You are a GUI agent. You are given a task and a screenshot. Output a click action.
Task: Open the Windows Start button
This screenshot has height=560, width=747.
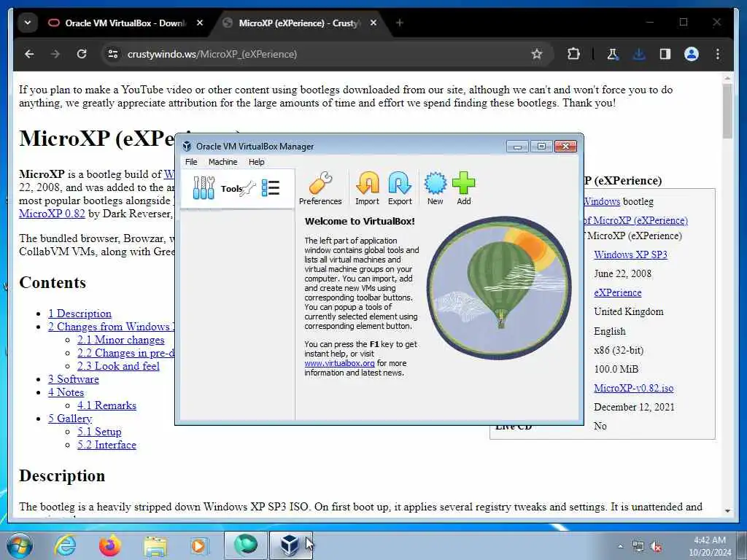20,545
